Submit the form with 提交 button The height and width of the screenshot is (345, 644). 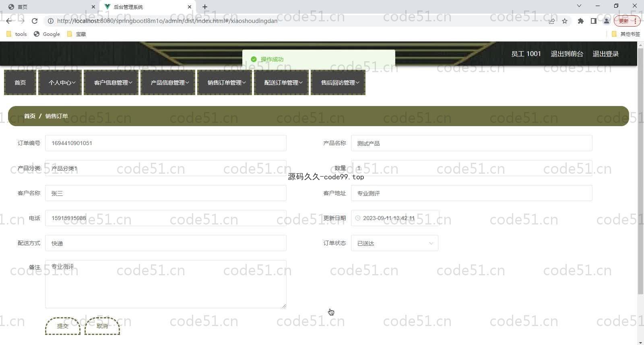click(x=63, y=326)
